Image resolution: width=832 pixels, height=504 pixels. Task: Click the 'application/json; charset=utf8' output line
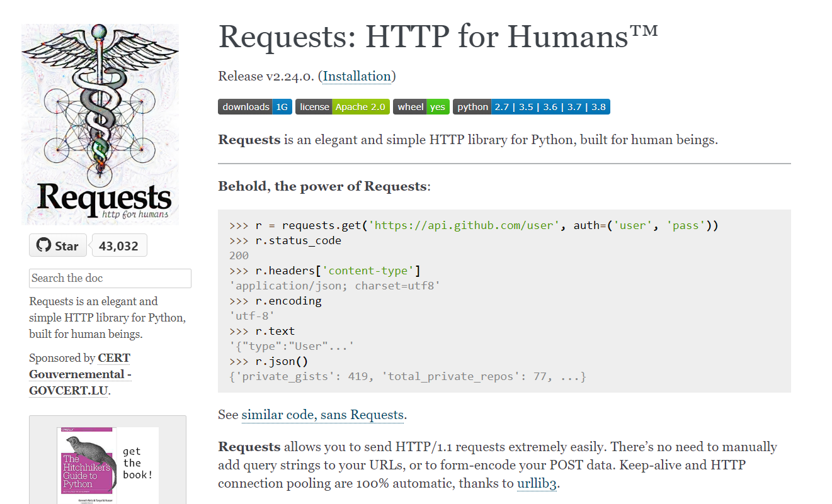coord(334,286)
